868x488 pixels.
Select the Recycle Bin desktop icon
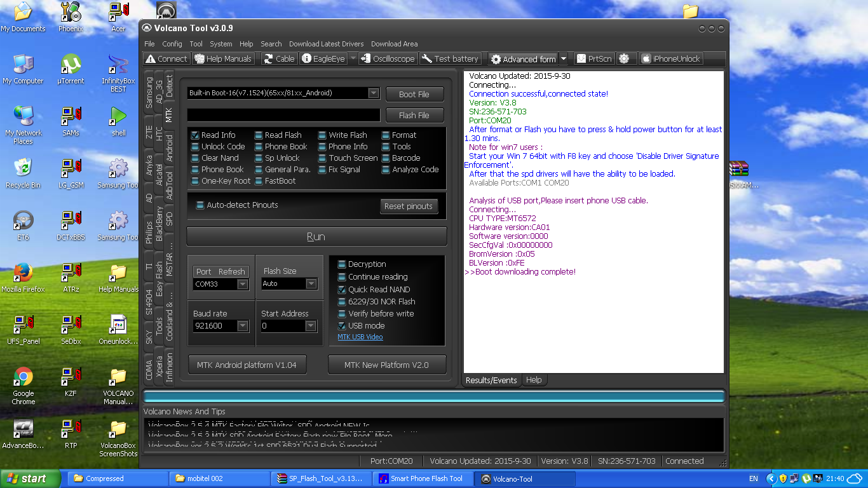(24, 173)
